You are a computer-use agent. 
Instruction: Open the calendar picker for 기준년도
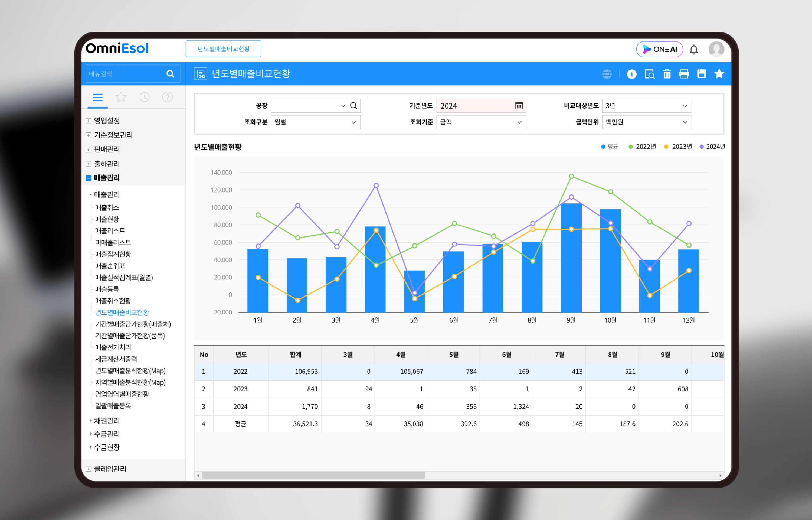pyautogui.click(x=519, y=106)
